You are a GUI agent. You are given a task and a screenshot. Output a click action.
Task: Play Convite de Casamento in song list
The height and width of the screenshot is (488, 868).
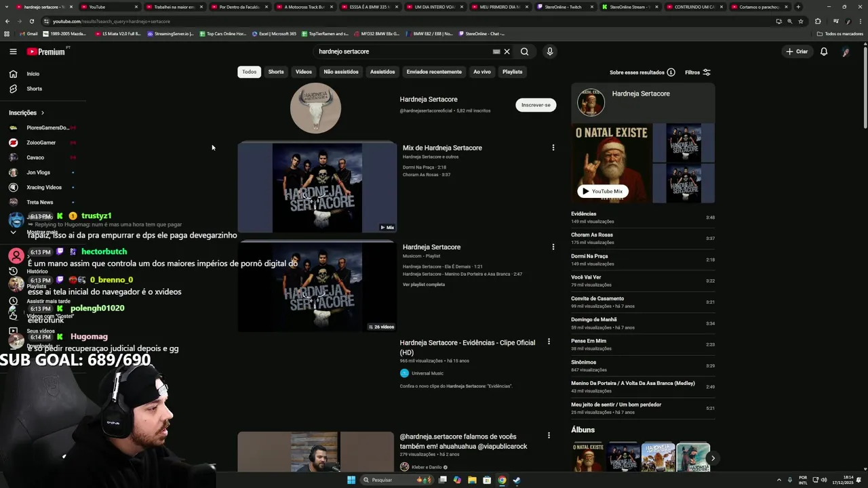(x=642, y=302)
